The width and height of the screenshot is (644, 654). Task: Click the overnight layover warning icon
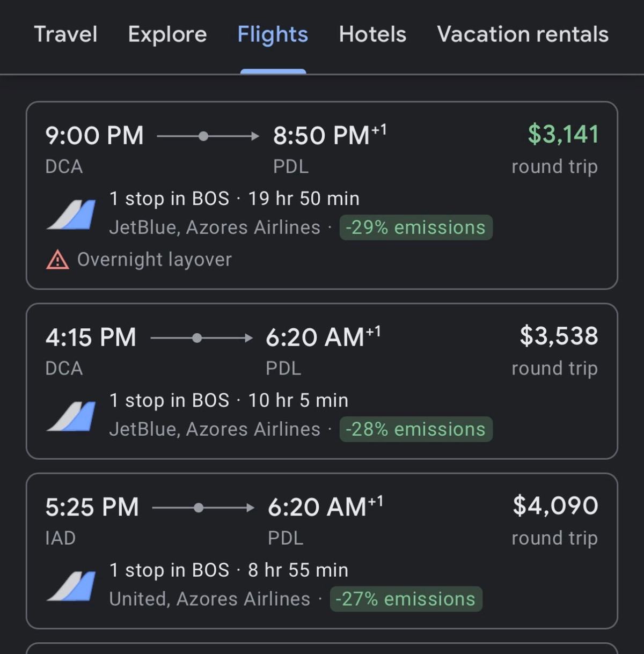57,260
